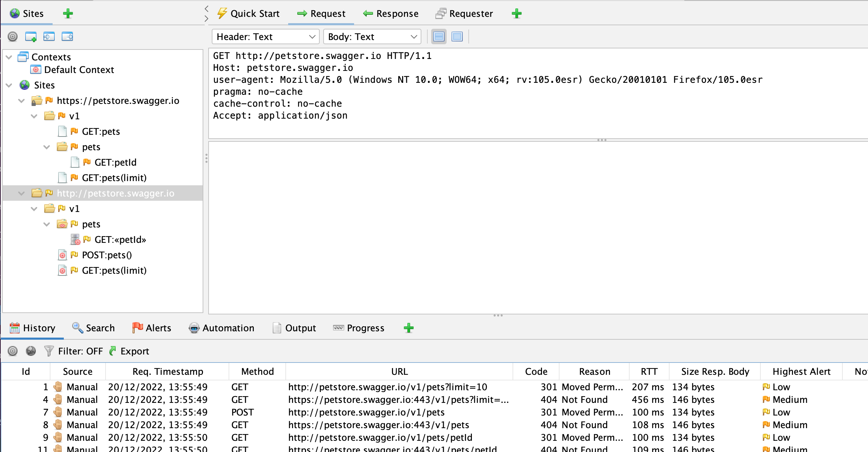The image size is (868, 452).
Task: Toggle the scope target icon in Sites toolbar
Action: click(x=12, y=36)
